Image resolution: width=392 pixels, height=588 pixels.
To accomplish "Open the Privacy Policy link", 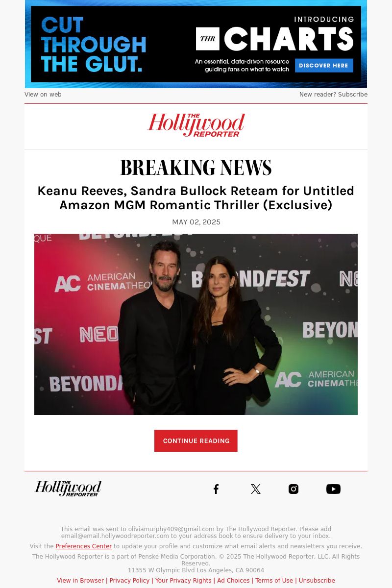I will click(x=129, y=581).
